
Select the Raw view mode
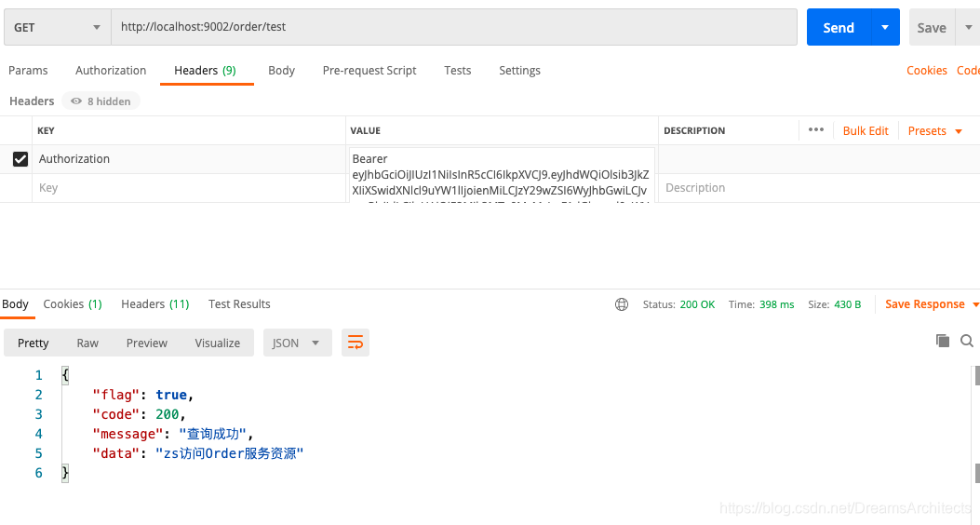pos(87,343)
